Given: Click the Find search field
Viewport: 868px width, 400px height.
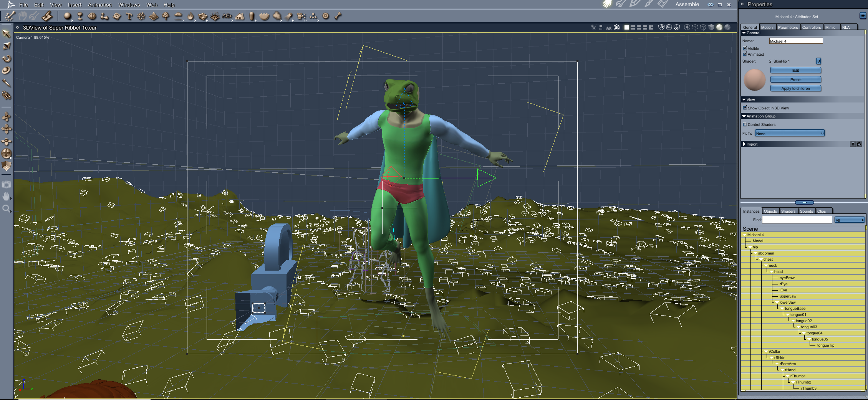Looking at the screenshot, I should pos(797,220).
